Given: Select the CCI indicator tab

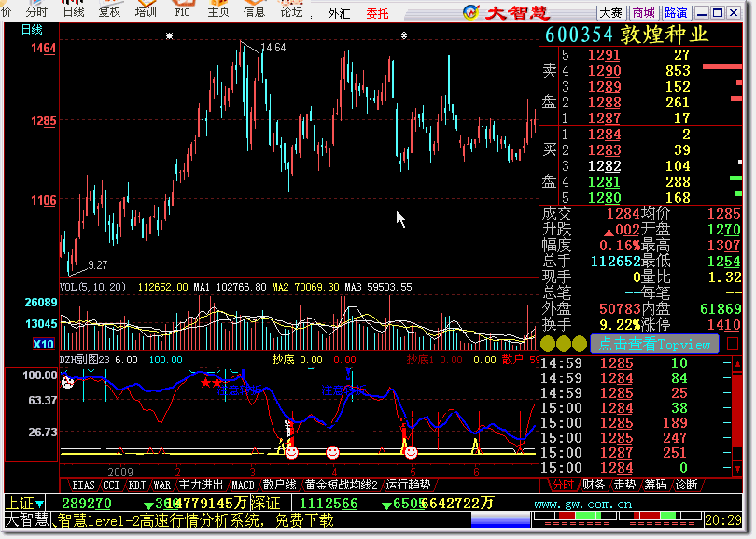Looking at the screenshot, I should click(x=111, y=485).
